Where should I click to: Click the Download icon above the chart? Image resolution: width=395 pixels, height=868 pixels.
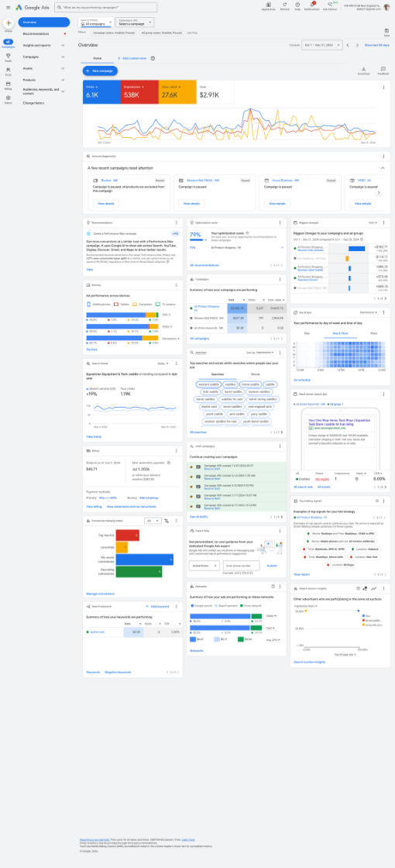click(x=363, y=71)
